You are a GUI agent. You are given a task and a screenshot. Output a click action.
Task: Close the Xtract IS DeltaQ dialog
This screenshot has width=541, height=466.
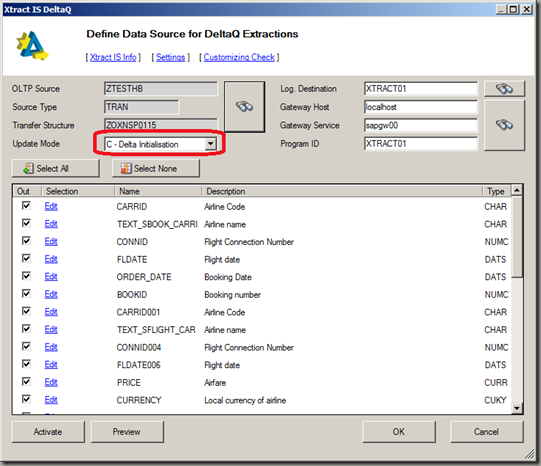[x=527, y=9]
